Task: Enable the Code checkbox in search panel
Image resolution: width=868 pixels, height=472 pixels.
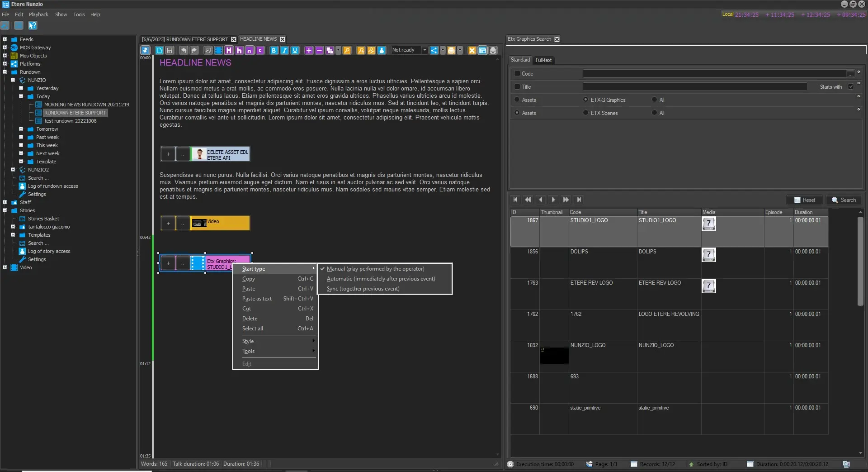Action: point(517,73)
